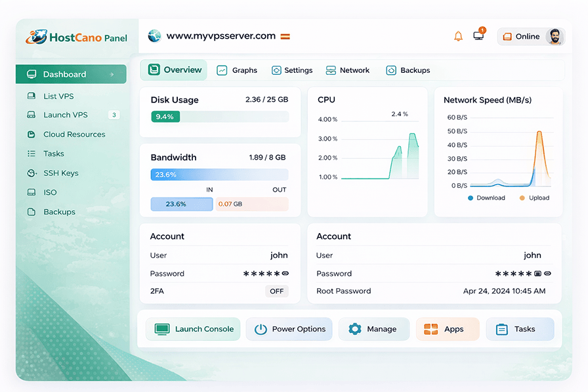This screenshot has width=588, height=392.
Task: Open the Network tab
Action: 347,70
